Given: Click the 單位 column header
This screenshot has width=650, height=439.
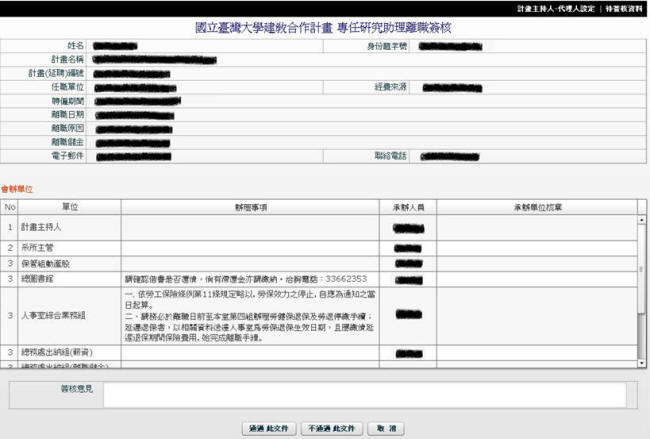Looking at the screenshot, I should [70, 207].
